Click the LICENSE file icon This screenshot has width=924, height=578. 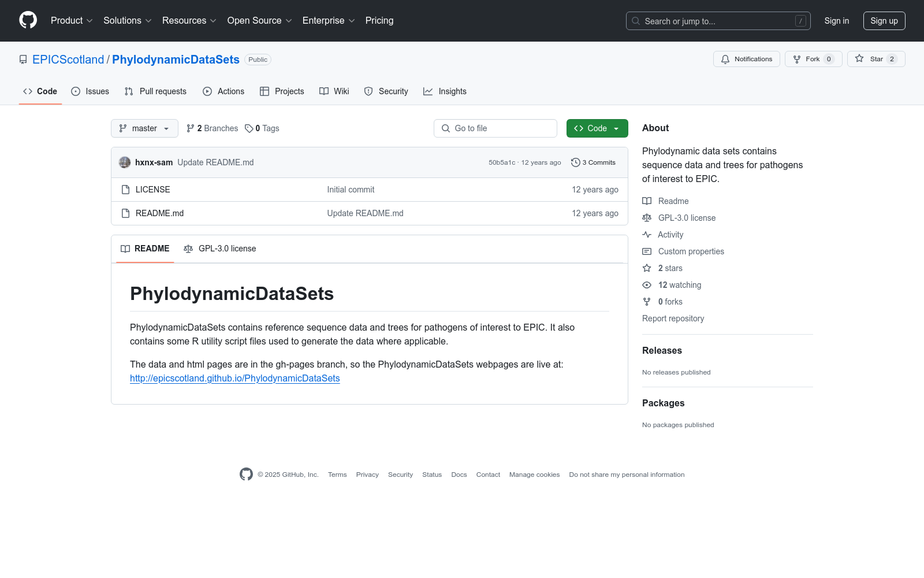(x=125, y=190)
